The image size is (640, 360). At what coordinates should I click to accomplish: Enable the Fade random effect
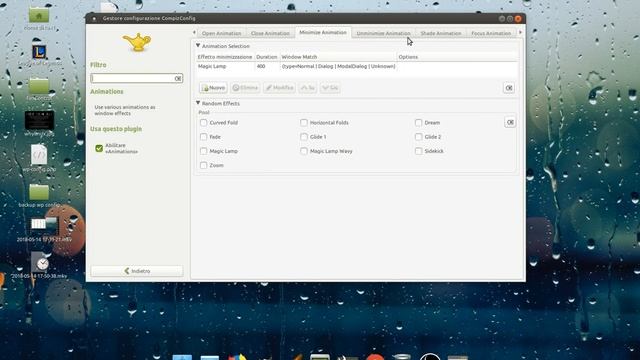203,137
